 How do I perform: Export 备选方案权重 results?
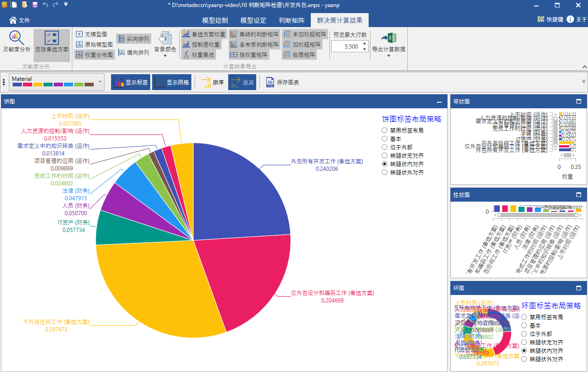pos(204,34)
